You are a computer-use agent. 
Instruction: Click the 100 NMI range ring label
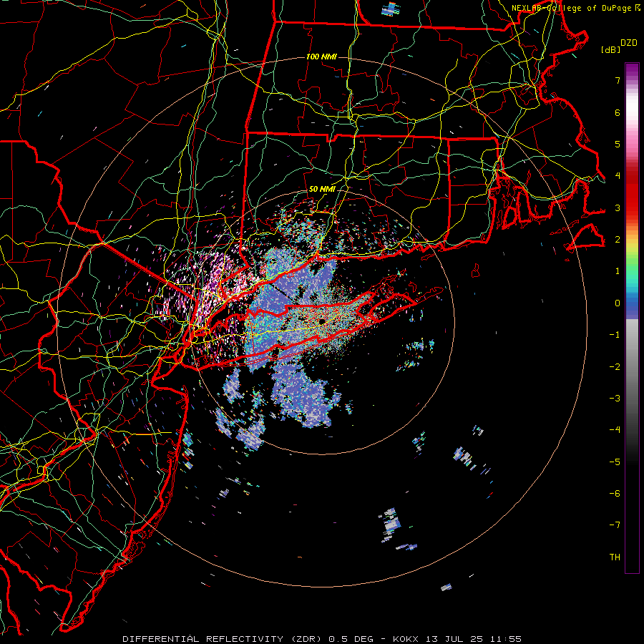[321, 57]
